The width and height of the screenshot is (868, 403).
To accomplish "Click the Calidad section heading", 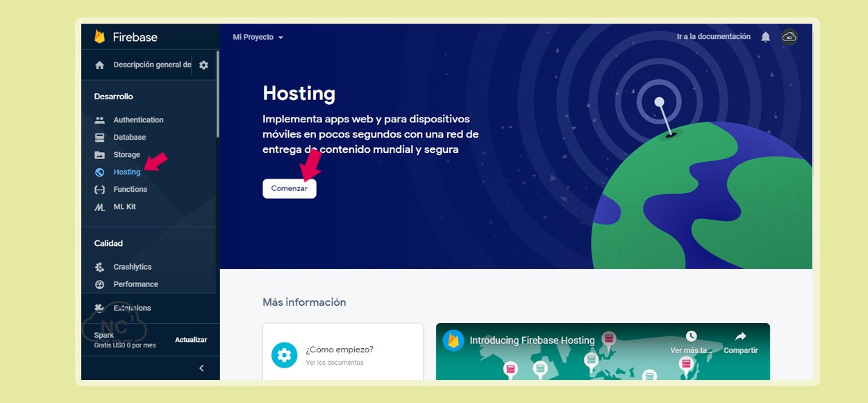I will tap(108, 243).
